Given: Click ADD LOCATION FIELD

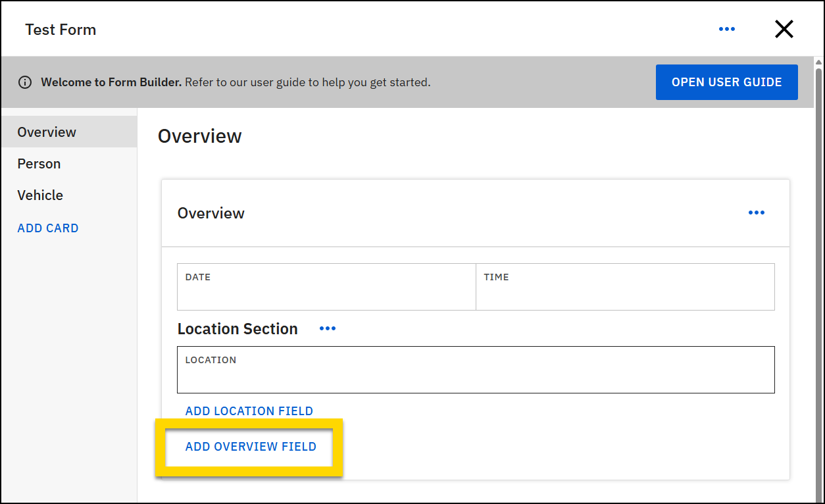Looking at the screenshot, I should coord(249,411).
